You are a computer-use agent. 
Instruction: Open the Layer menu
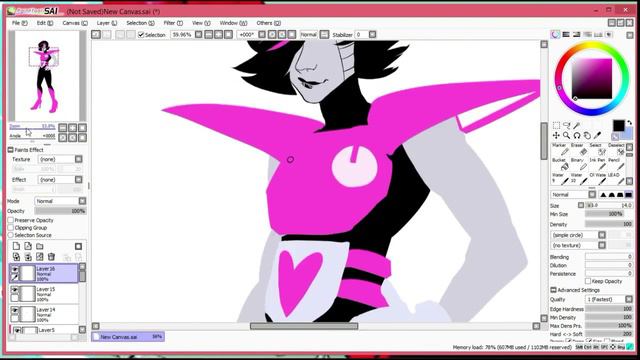click(x=107, y=23)
